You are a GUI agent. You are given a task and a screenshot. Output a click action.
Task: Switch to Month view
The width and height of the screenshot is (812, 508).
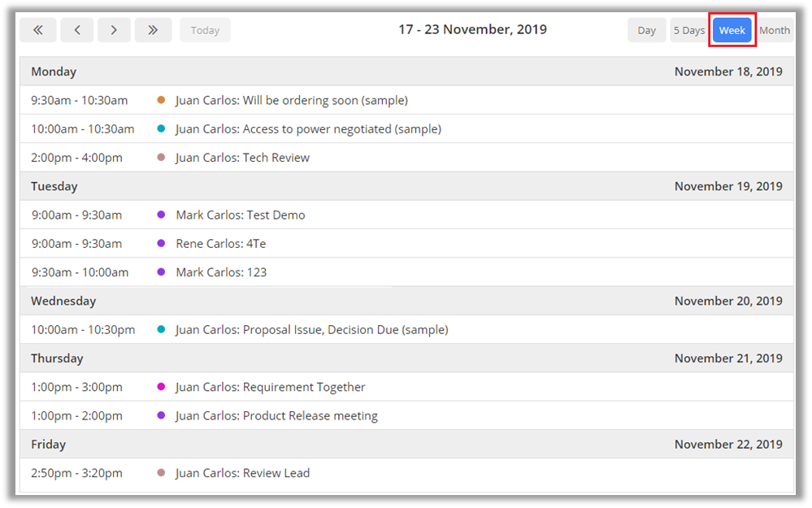pos(774,30)
